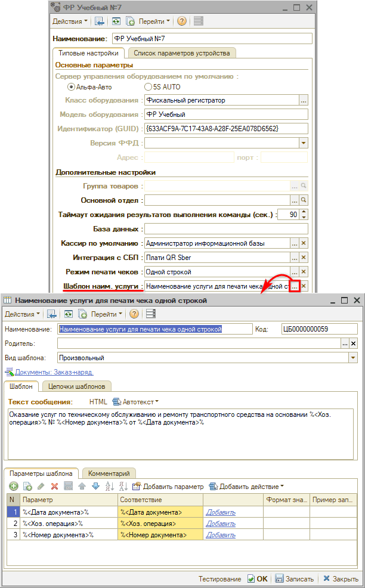Open help icon in template window toolbar
The height and width of the screenshot is (588, 365).
click(134, 314)
